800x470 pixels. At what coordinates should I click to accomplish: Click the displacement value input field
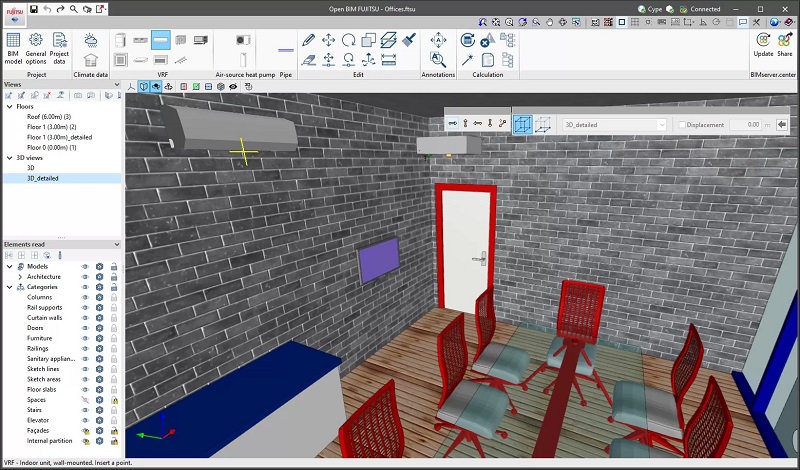click(x=744, y=125)
